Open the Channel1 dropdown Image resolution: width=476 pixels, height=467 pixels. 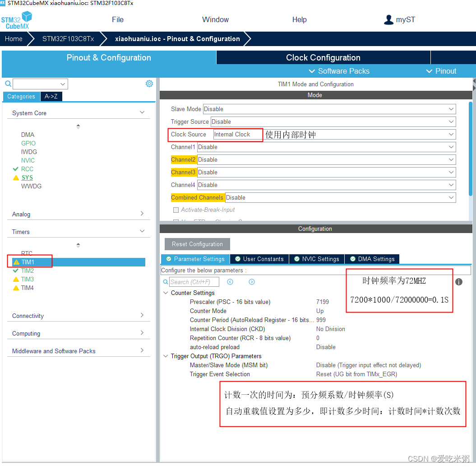click(327, 147)
